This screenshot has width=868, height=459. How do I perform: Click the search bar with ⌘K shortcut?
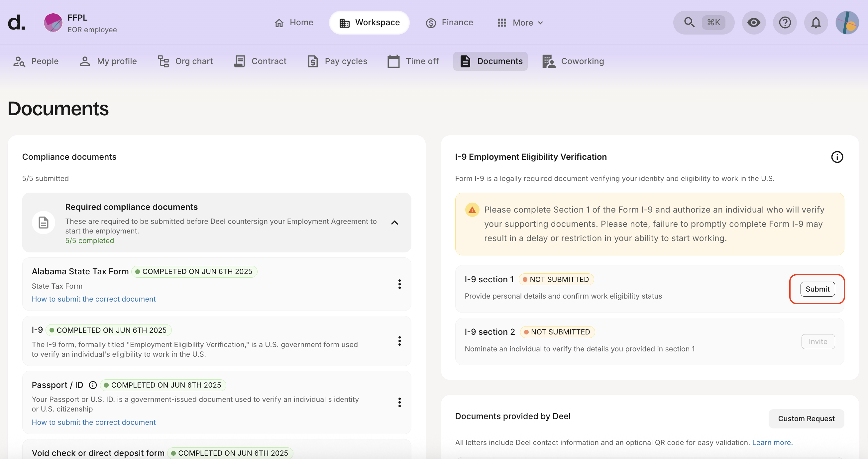click(703, 23)
